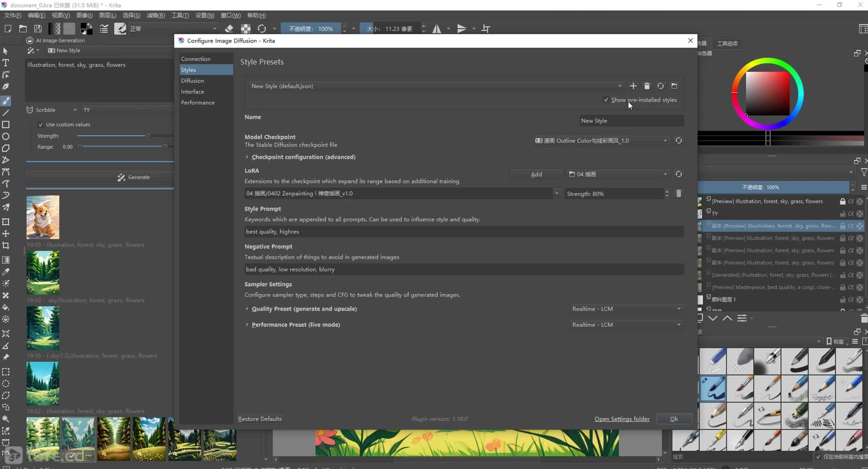Reload original brush preset
This screenshot has height=469, width=868.
point(262,29)
